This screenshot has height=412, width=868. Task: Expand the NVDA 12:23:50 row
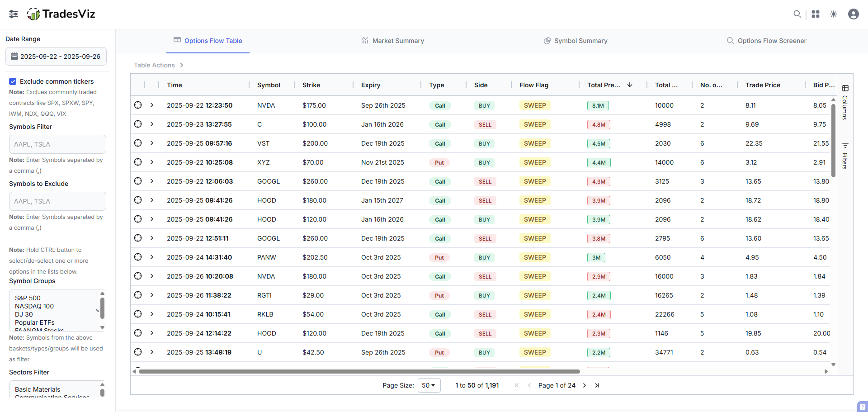pyautogui.click(x=152, y=105)
